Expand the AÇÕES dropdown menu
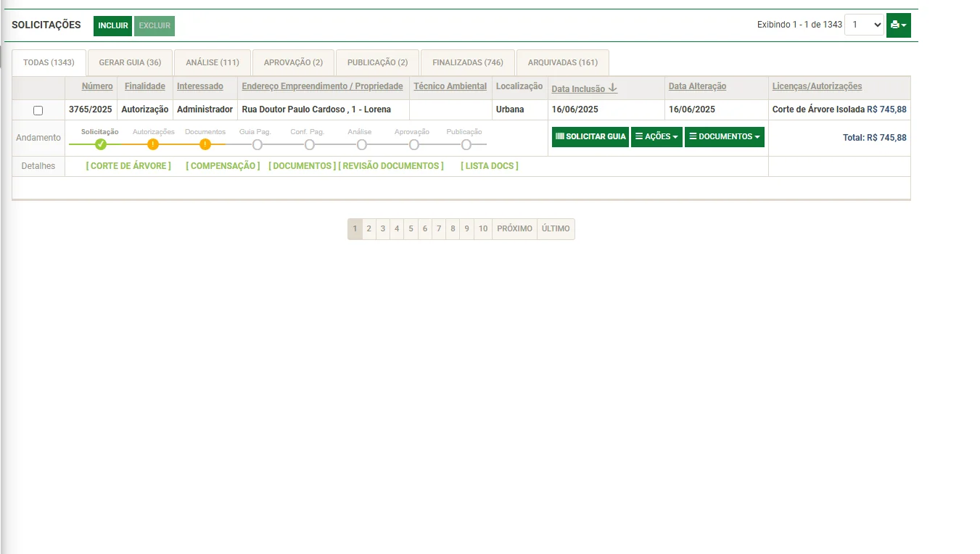The height and width of the screenshot is (554, 980). (x=656, y=137)
